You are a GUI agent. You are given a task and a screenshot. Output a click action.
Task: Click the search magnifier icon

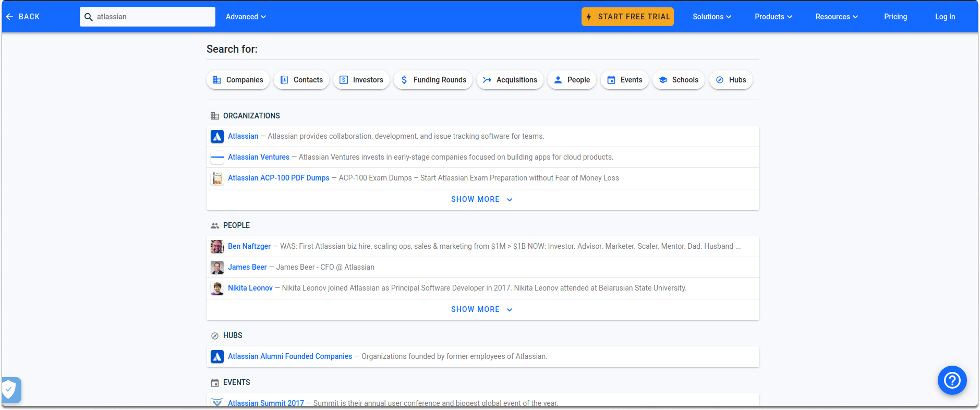[89, 17]
